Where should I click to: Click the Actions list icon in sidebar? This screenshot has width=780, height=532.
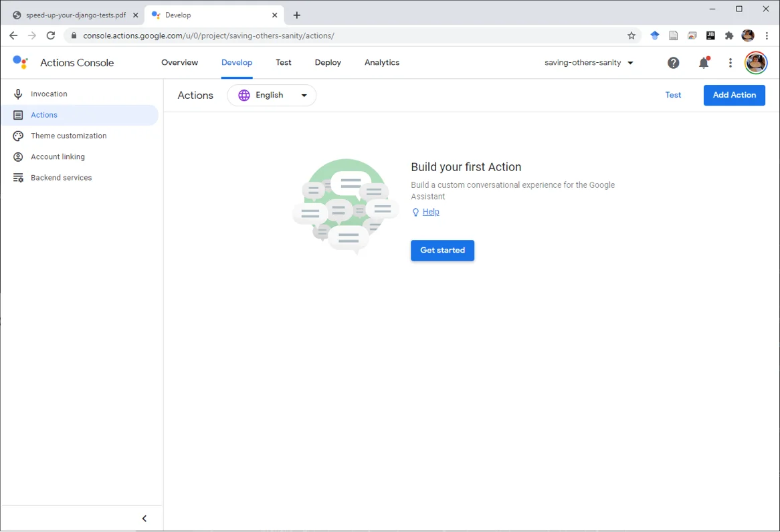click(18, 115)
